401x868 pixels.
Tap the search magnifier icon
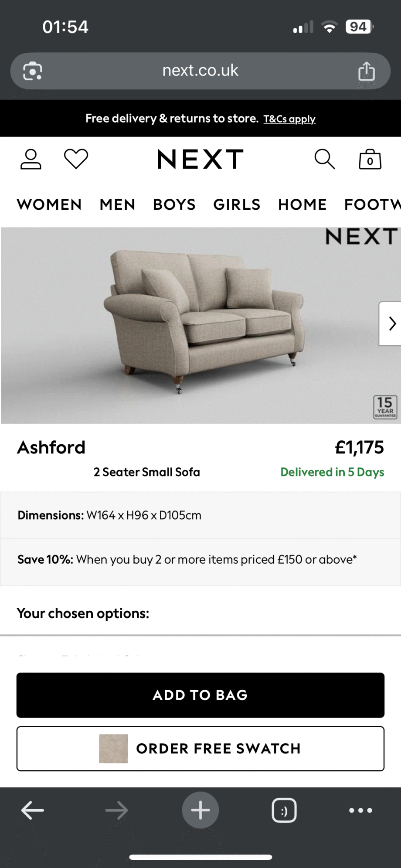pos(325,159)
